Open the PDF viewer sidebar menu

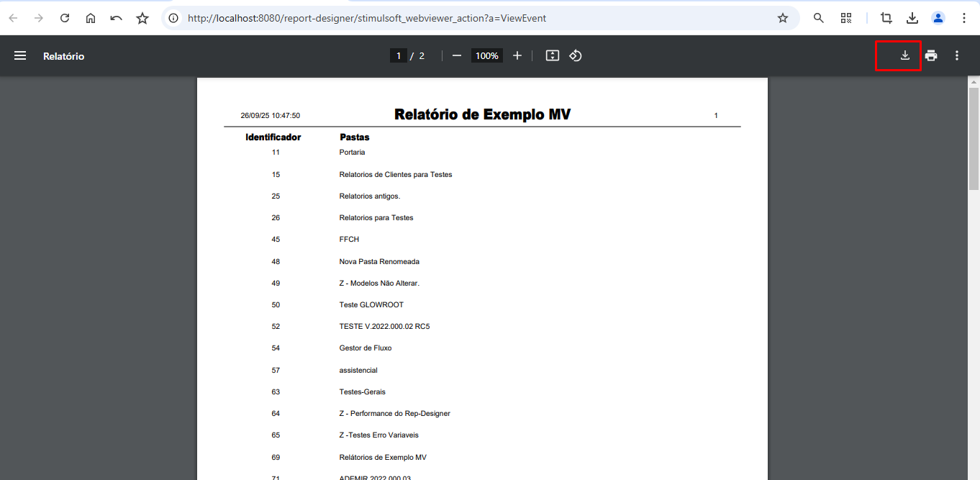(20, 55)
